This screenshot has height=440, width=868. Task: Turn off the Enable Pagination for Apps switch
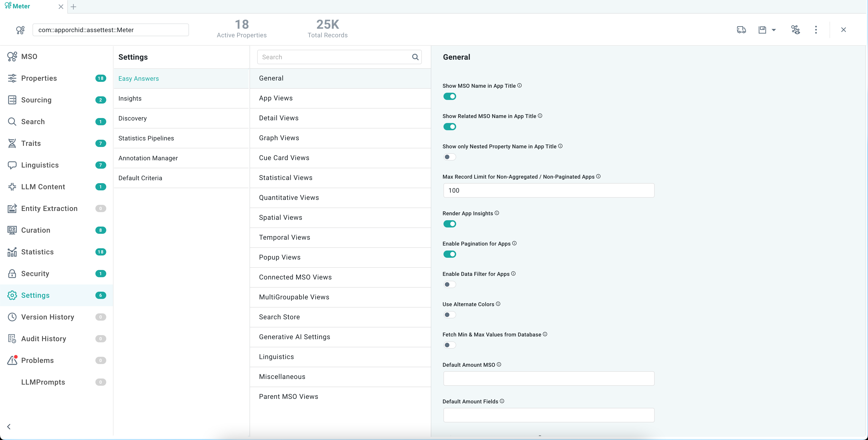click(x=450, y=254)
